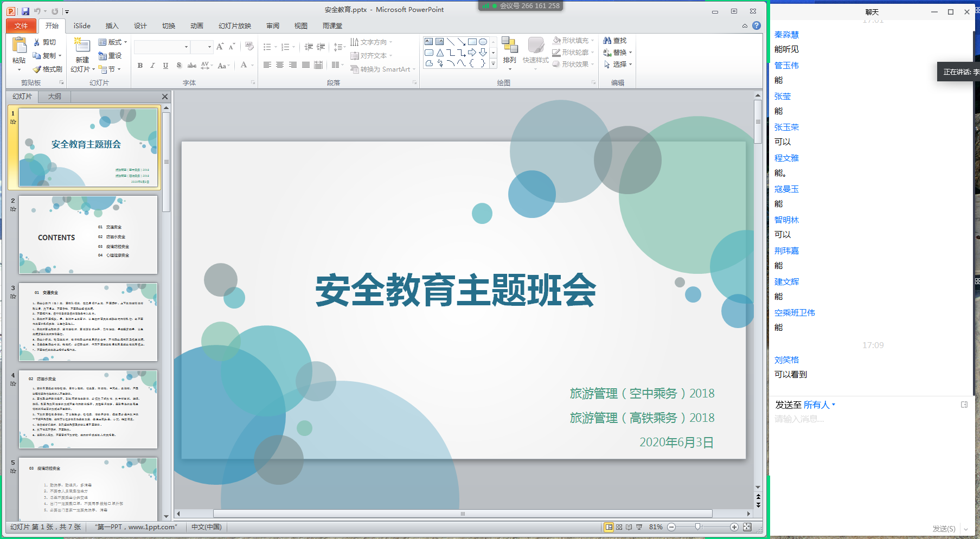Start slideshow from the status bar icon

[639, 527]
